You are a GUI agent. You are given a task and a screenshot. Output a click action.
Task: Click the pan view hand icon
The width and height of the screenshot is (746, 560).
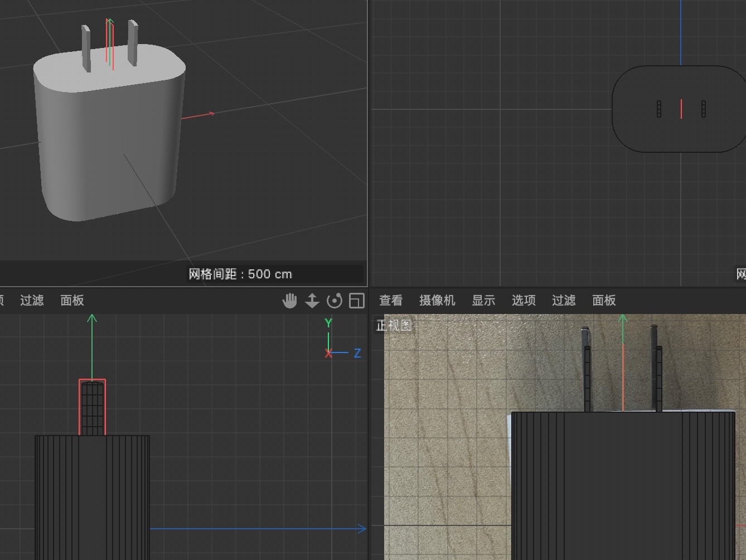tap(289, 301)
